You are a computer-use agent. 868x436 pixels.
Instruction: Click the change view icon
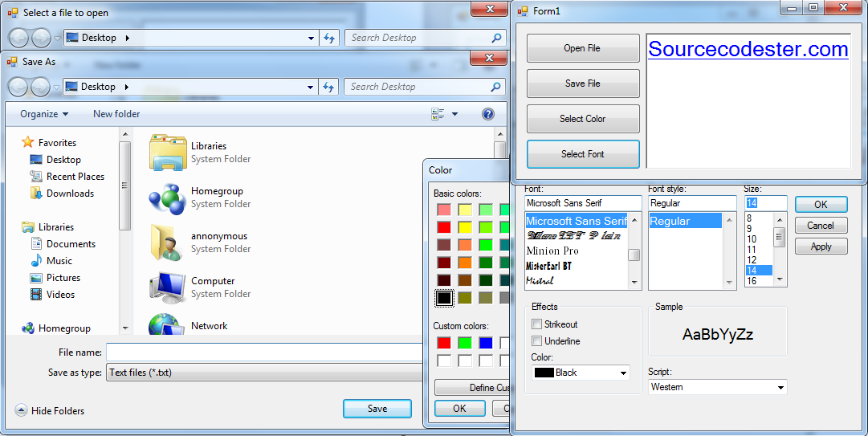[x=438, y=114]
